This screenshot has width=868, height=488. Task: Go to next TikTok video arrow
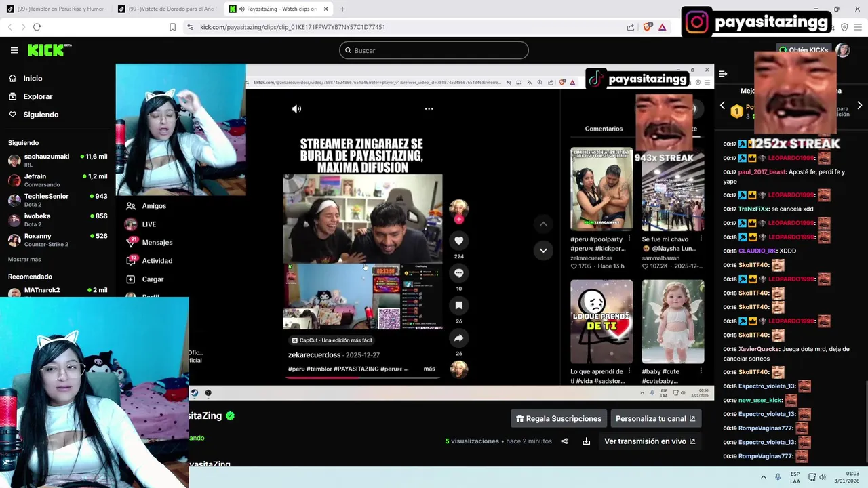543,250
